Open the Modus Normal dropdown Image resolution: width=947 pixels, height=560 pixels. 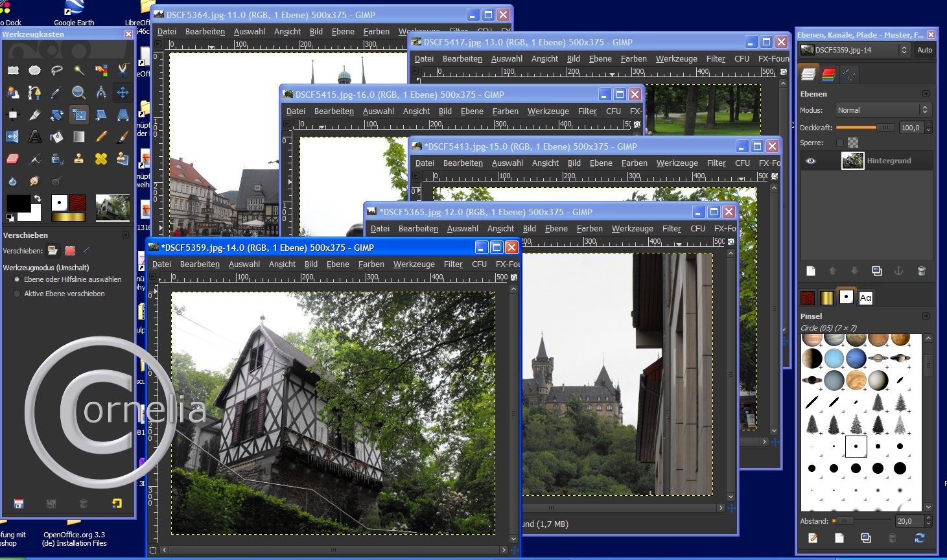click(883, 110)
